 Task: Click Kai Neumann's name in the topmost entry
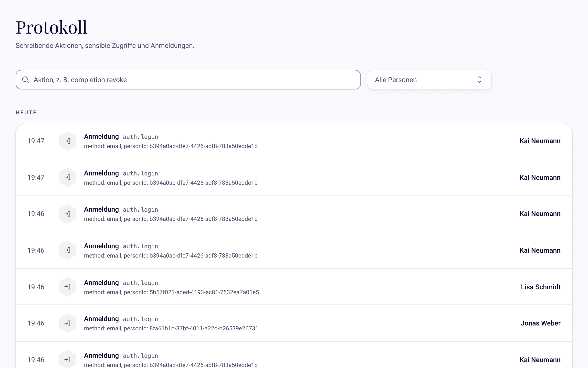pos(540,141)
